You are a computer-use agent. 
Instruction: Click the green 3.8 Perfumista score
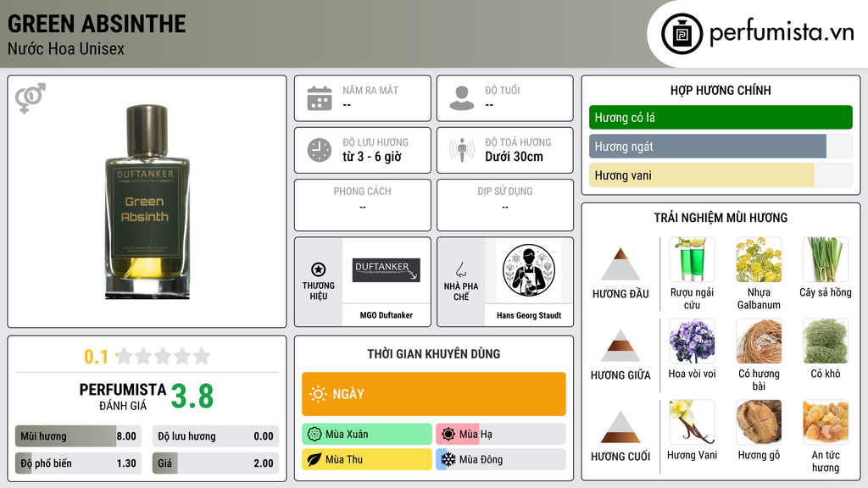tap(192, 396)
